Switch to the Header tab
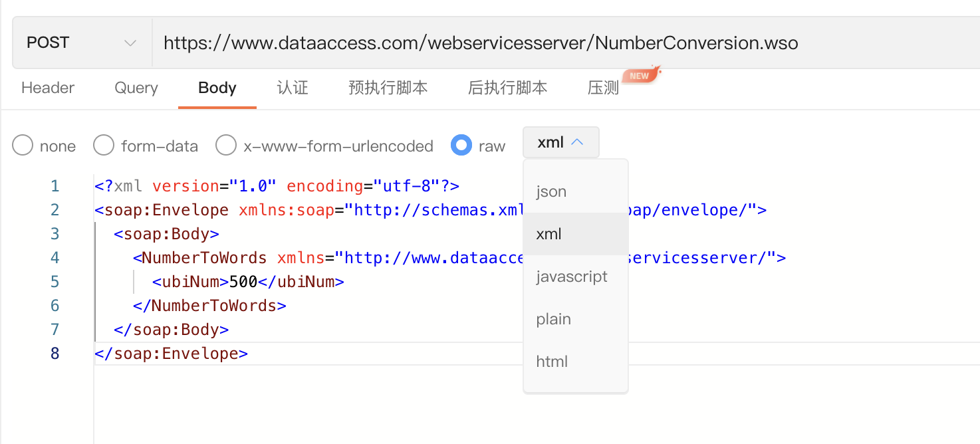 (47, 87)
